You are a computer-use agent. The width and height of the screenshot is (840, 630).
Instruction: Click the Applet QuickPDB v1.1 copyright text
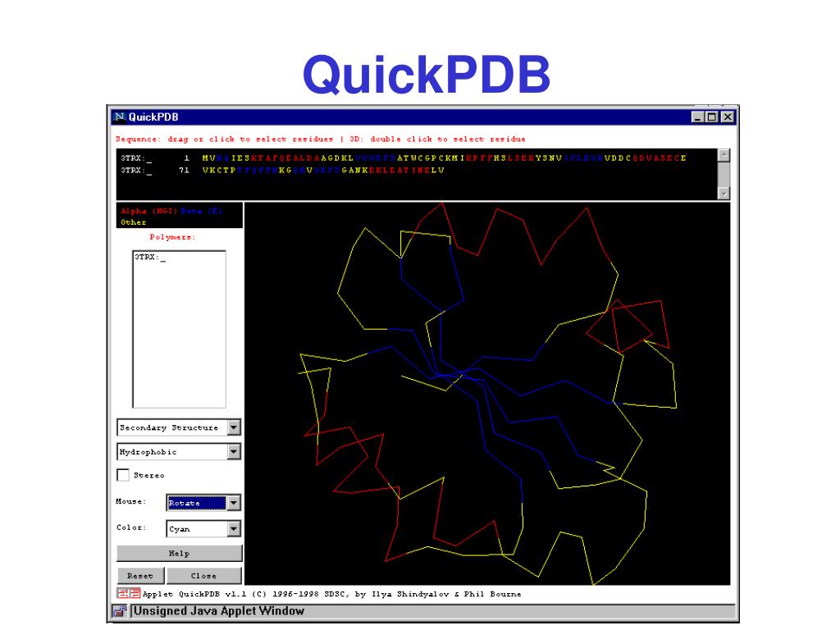click(x=331, y=594)
